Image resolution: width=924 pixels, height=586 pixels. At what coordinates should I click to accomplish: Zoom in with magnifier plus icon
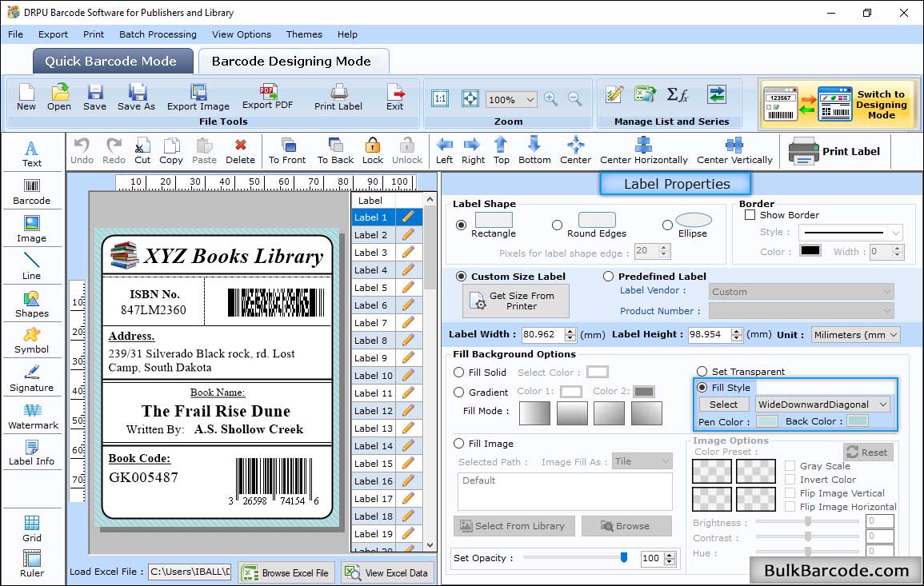coord(551,99)
